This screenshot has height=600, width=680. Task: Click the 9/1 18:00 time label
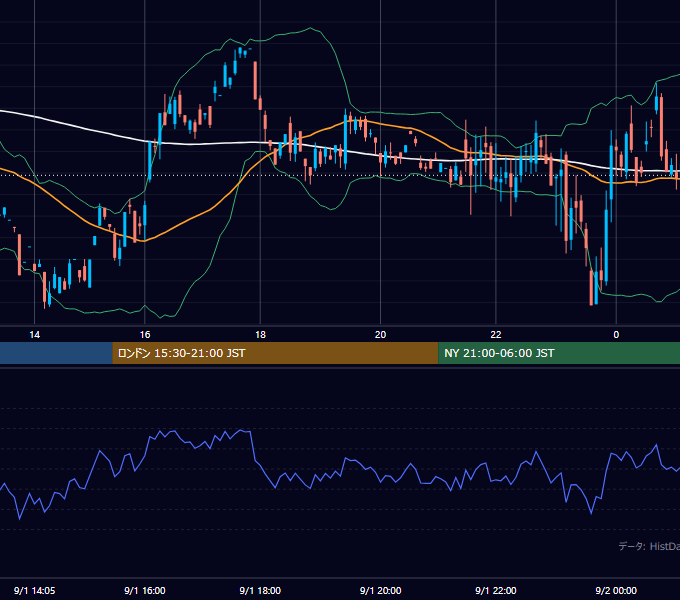(260, 590)
